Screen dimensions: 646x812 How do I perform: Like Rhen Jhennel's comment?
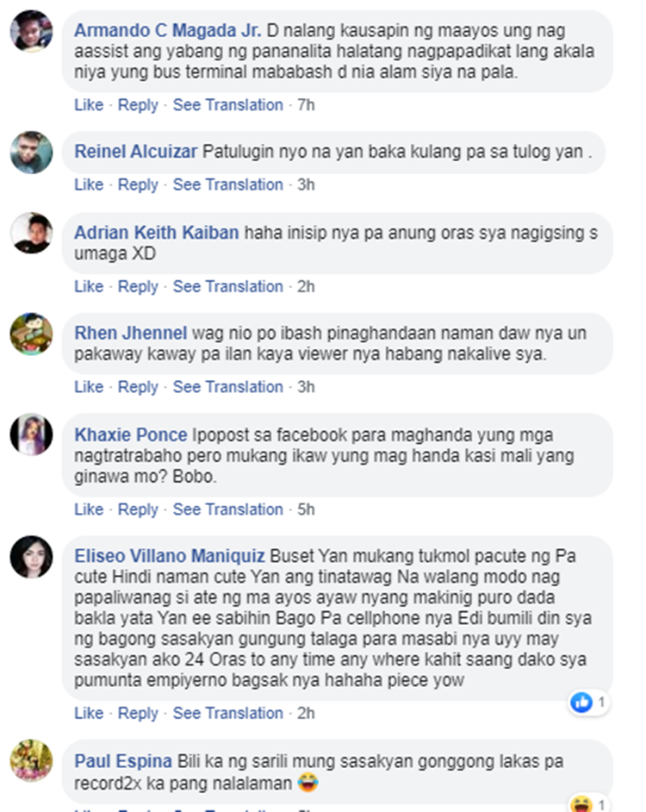coord(89,387)
